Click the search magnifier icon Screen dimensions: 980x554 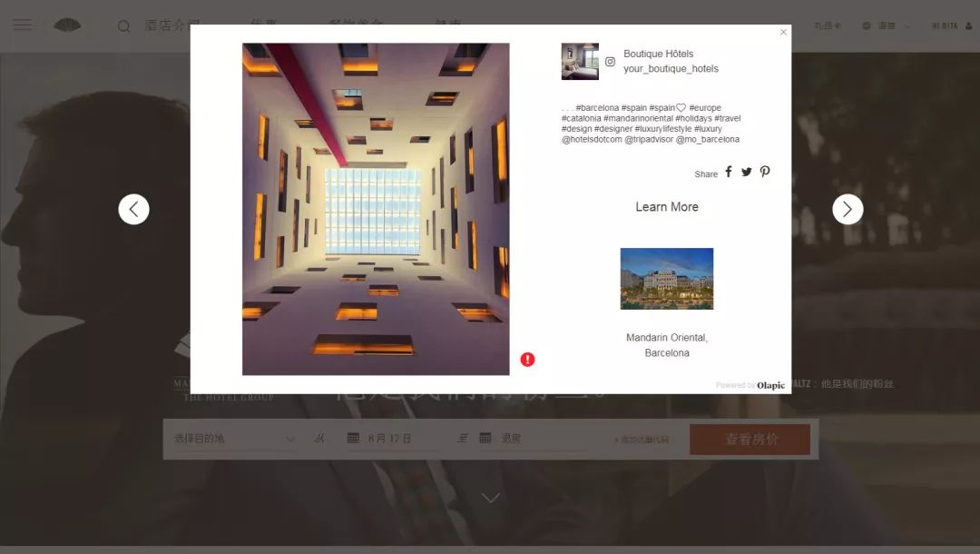click(123, 26)
